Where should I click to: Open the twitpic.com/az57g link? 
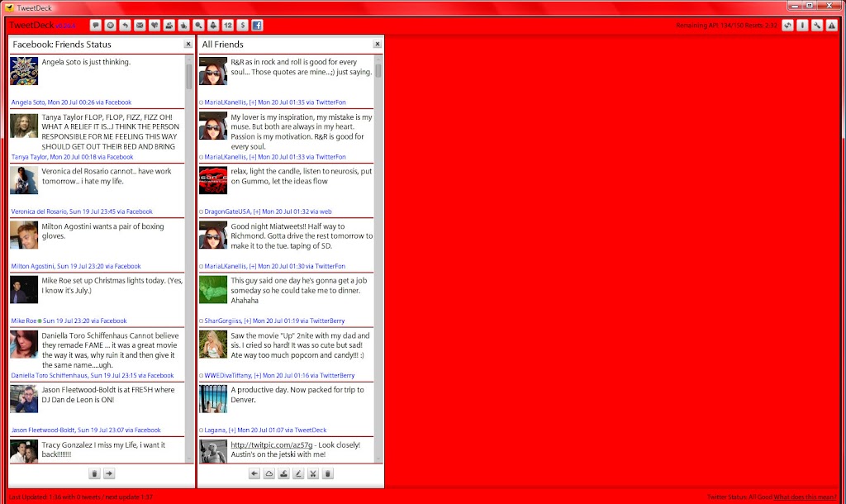click(x=271, y=445)
